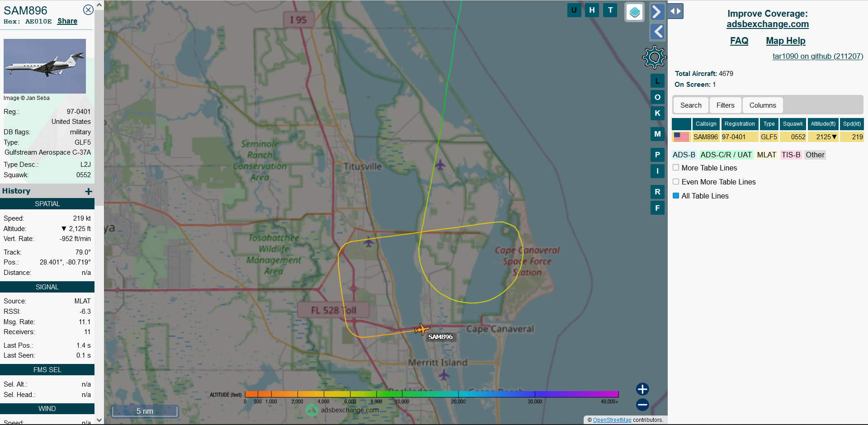Viewport: 868px width, 425px height.
Task: Click the L map toggle button
Action: point(657,81)
